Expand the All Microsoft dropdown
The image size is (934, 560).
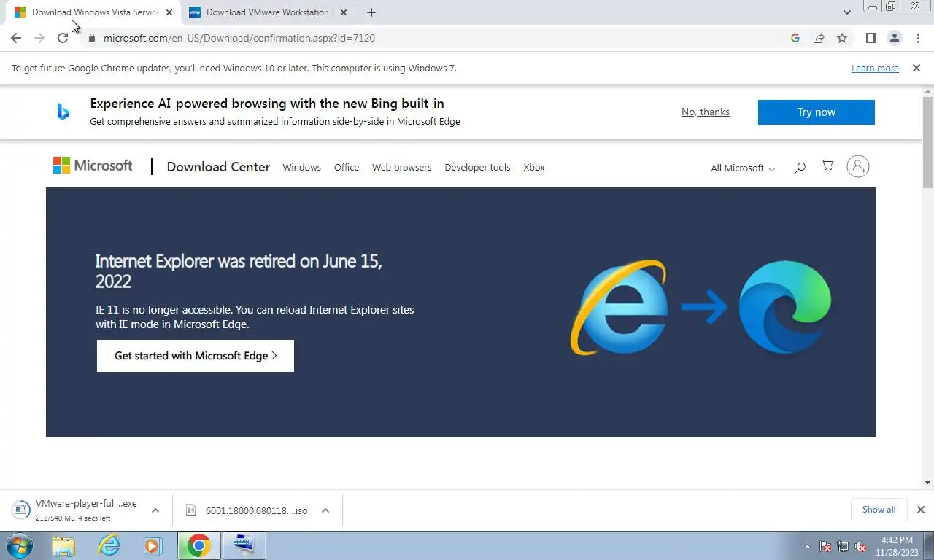click(743, 168)
